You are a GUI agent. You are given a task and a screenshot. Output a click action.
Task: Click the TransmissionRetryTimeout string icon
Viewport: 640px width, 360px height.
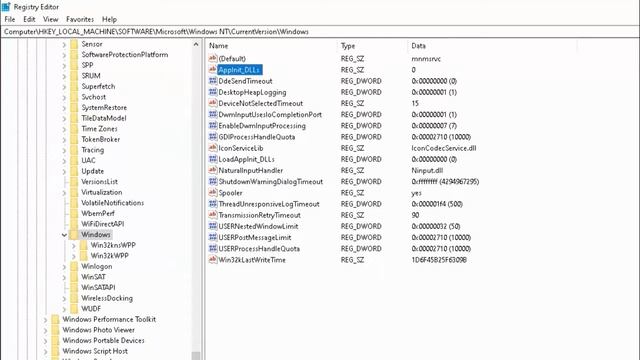tap(213, 215)
